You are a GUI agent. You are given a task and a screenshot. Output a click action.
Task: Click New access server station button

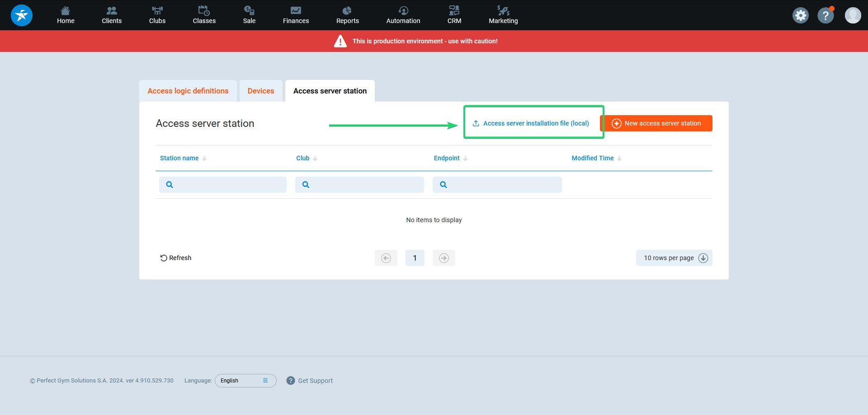[656, 123]
